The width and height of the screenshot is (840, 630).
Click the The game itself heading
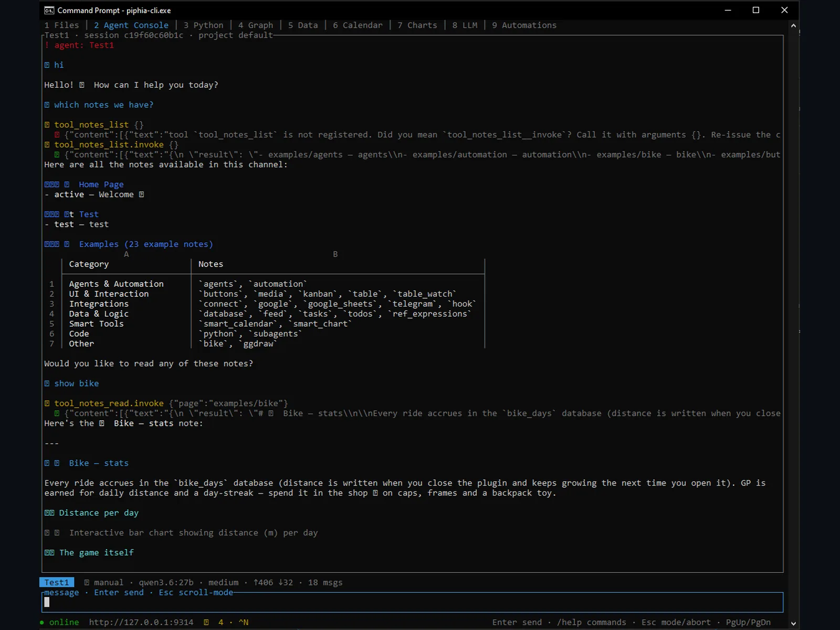pos(97,553)
